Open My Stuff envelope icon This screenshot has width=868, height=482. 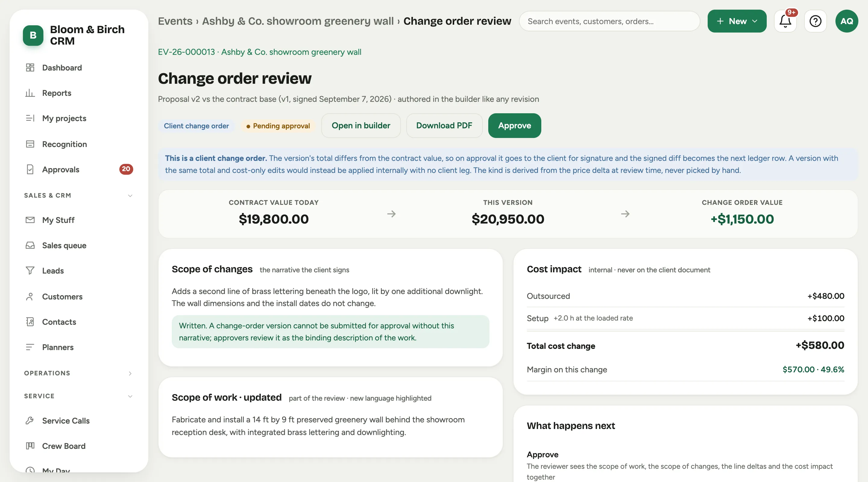pos(30,220)
